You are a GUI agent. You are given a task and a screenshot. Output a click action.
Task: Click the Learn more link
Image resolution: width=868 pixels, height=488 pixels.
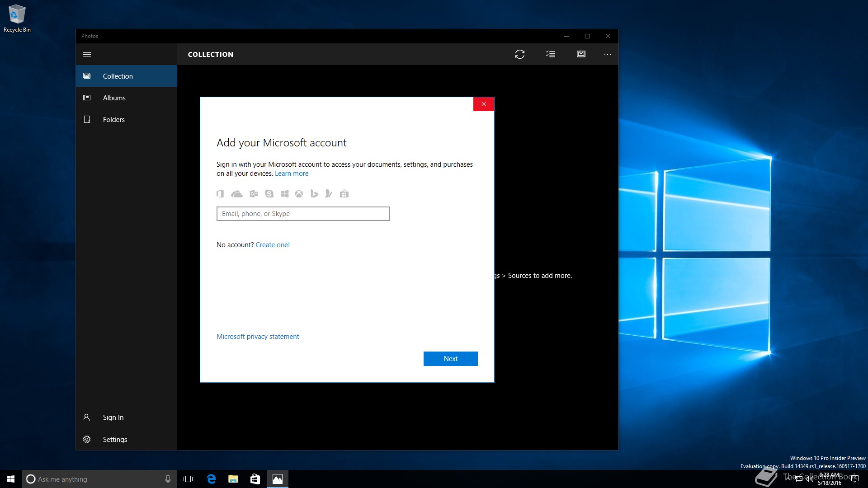click(x=292, y=174)
